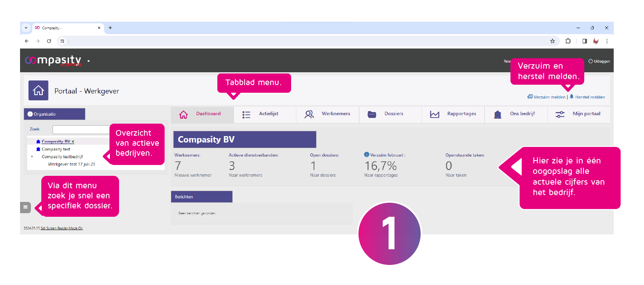The image size is (644, 285).
Task: Click the Naar dossiers link
Action: [323, 175]
